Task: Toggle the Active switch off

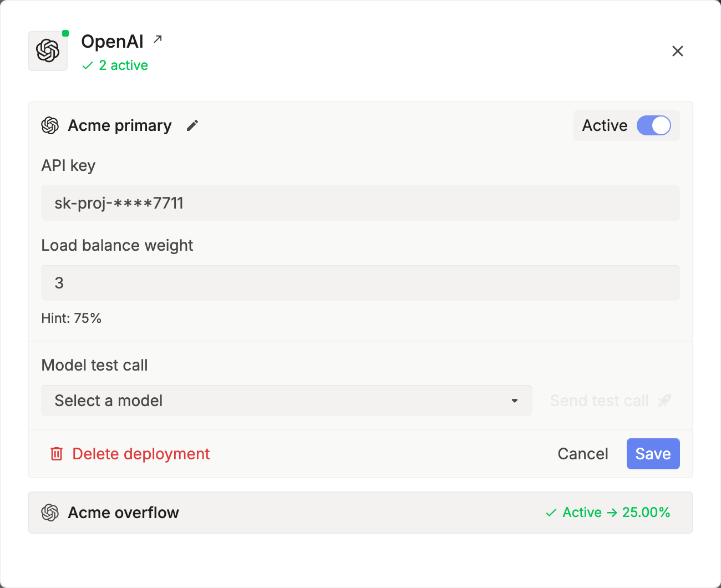Action: tap(653, 125)
